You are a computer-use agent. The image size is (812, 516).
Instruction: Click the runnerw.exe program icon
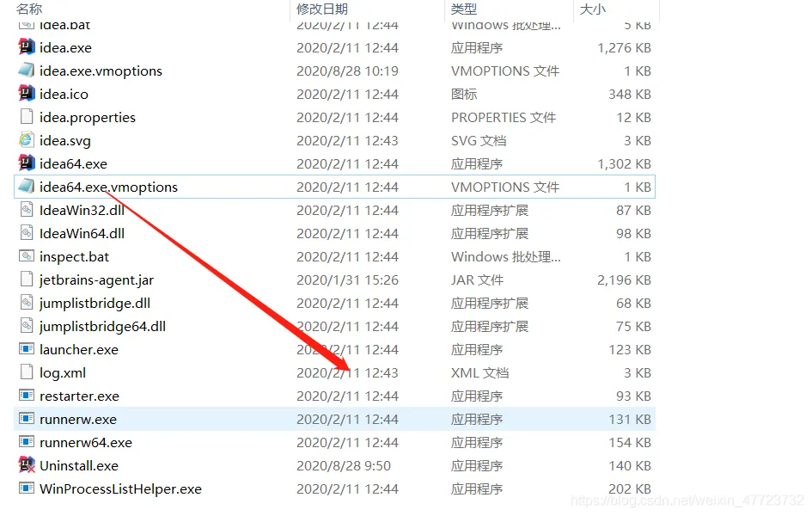(27, 418)
